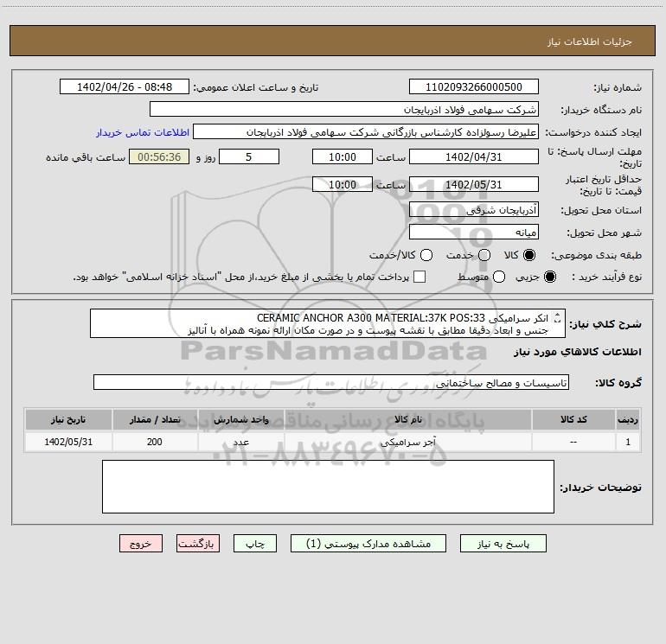This screenshot has height=644, width=666.
Task: Click the need number field 1102093266000500
Action: pyautogui.click(x=474, y=87)
